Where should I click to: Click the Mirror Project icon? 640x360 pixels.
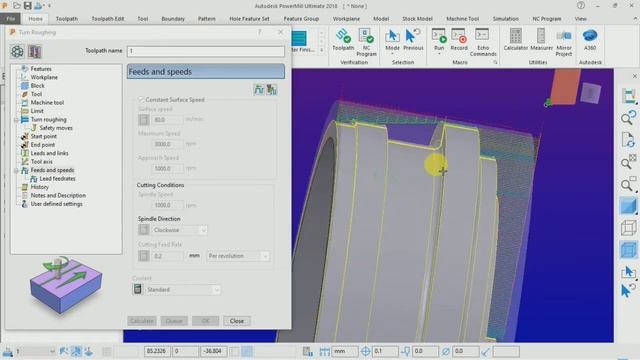(x=564, y=36)
